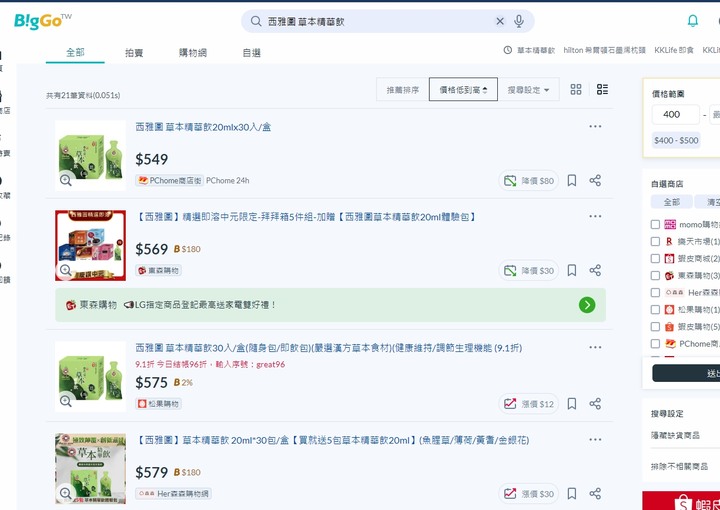Click the 降價 $80 price tracker button
The image size is (720, 510).
click(x=529, y=180)
